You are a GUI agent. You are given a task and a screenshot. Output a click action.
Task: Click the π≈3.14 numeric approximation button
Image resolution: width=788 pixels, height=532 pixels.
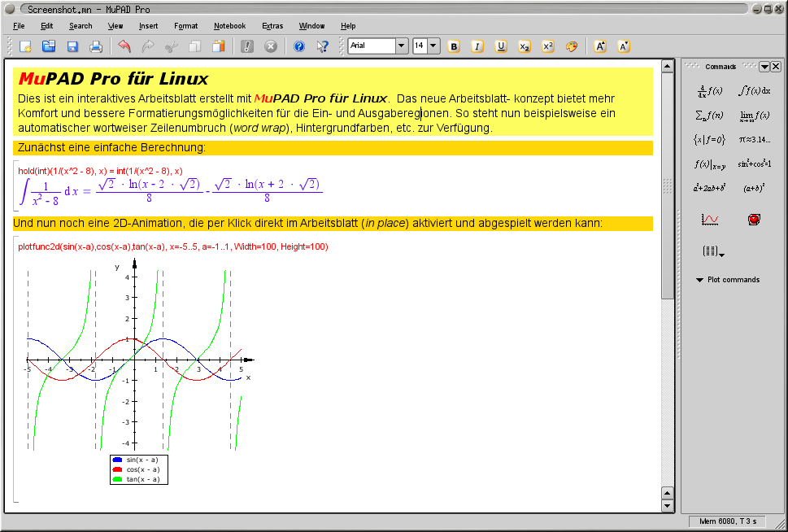pyautogui.click(x=754, y=139)
